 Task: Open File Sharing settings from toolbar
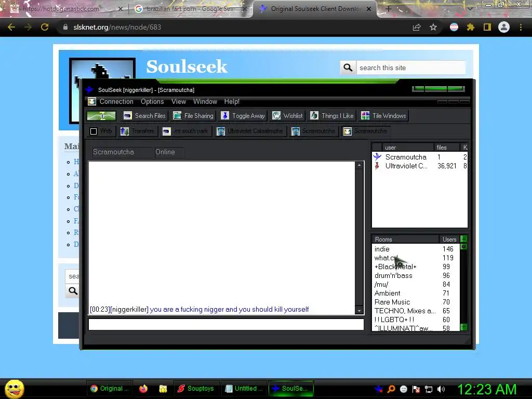pos(193,116)
